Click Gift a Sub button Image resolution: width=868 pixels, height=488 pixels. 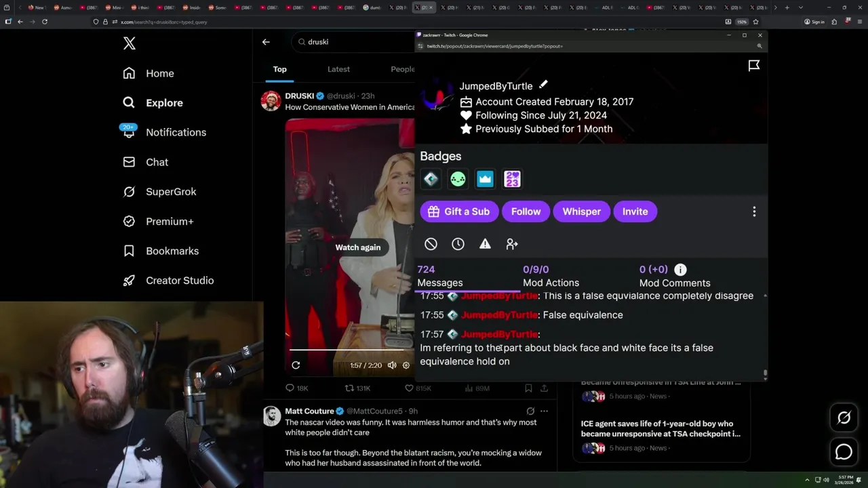(x=459, y=211)
